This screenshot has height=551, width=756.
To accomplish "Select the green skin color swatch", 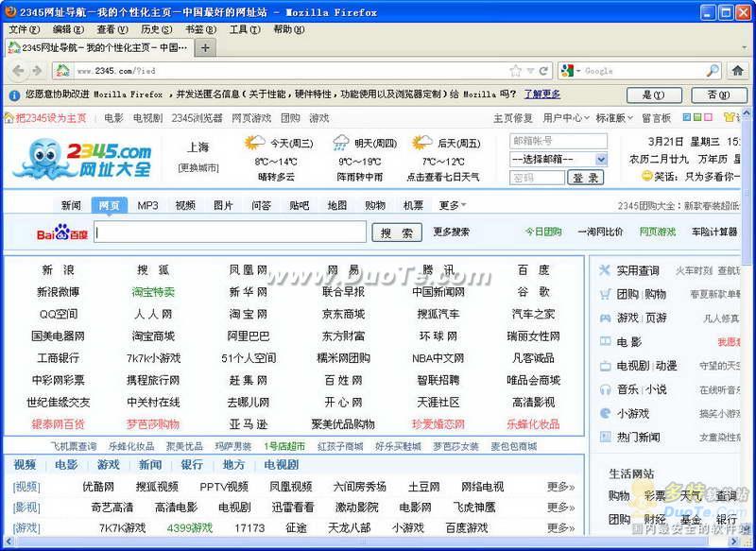I will 697,118.
